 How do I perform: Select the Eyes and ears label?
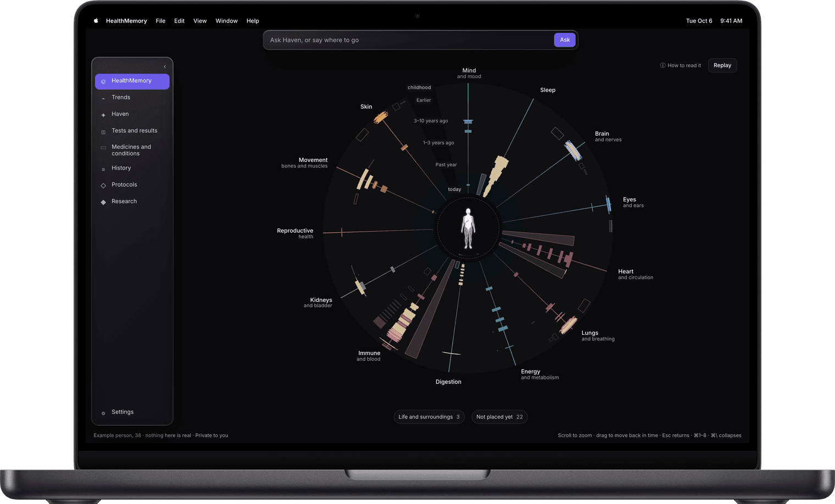633,202
